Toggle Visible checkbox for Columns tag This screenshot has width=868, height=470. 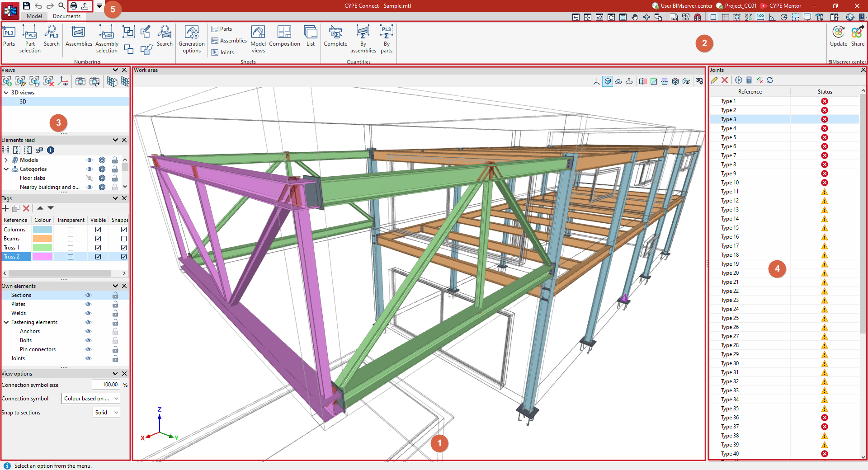click(x=98, y=230)
